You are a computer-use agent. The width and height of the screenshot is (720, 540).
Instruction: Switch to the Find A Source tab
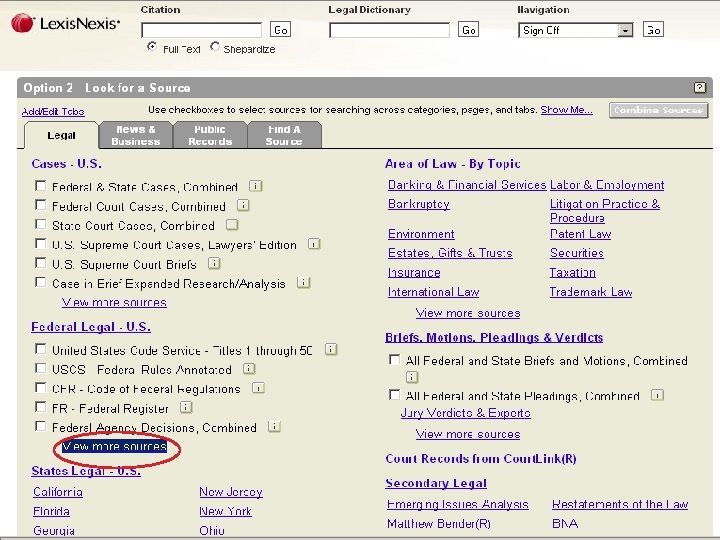click(284, 135)
